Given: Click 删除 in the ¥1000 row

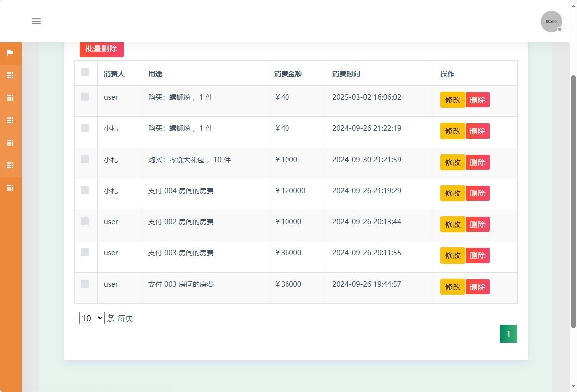Looking at the screenshot, I should pos(478,162).
